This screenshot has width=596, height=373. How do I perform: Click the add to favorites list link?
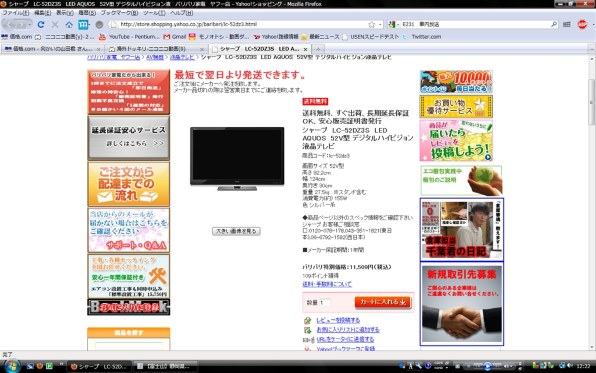pos(348,330)
